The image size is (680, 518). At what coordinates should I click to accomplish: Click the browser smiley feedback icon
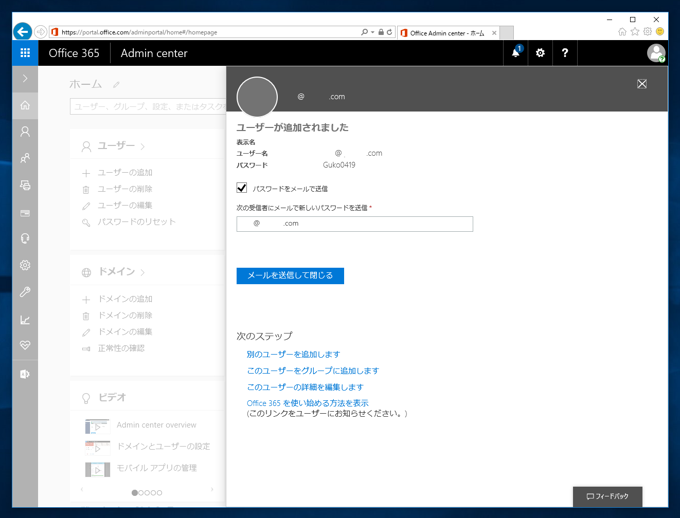coord(660,31)
